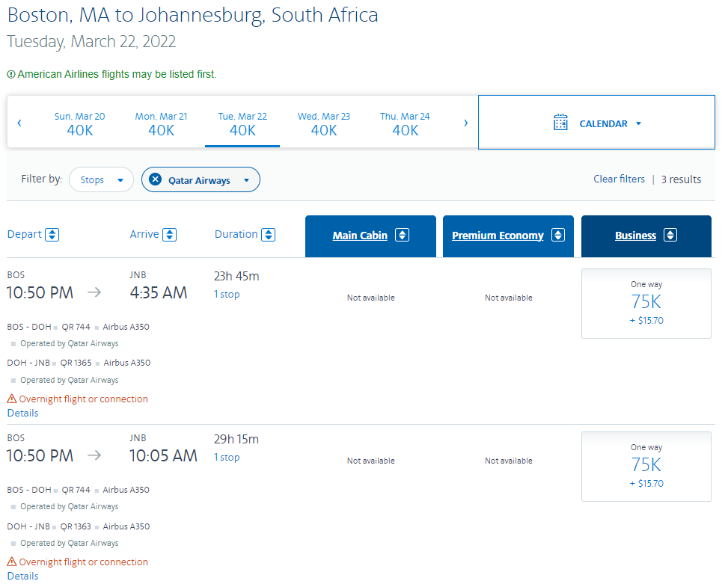Open the Stops filter dropdown
Image resolution: width=728 pixels, height=584 pixels.
pos(101,179)
